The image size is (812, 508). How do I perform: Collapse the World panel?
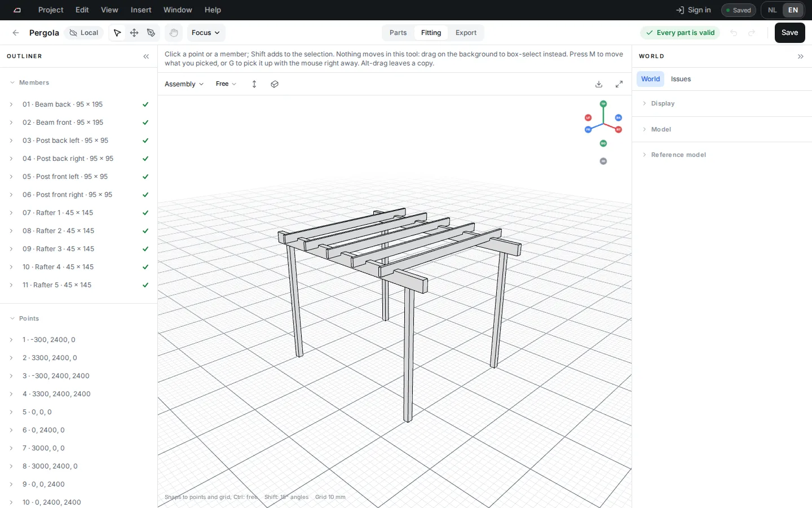(801, 56)
